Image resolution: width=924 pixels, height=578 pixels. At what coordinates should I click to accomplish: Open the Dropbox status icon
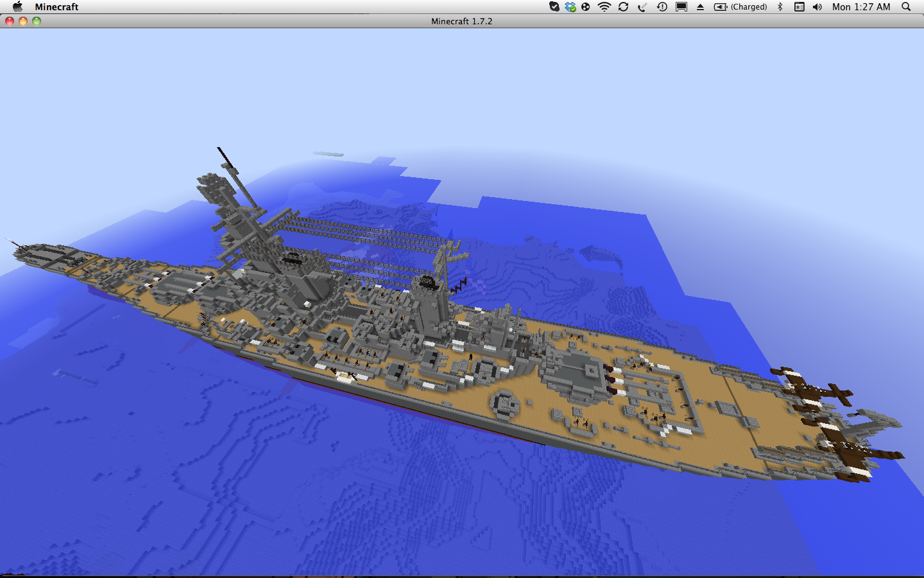570,6
